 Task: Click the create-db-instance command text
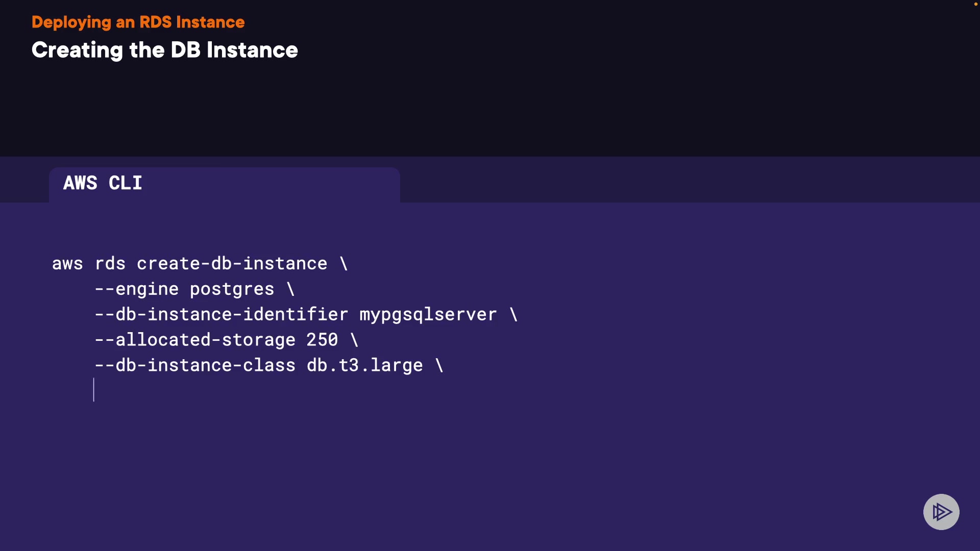232,264
